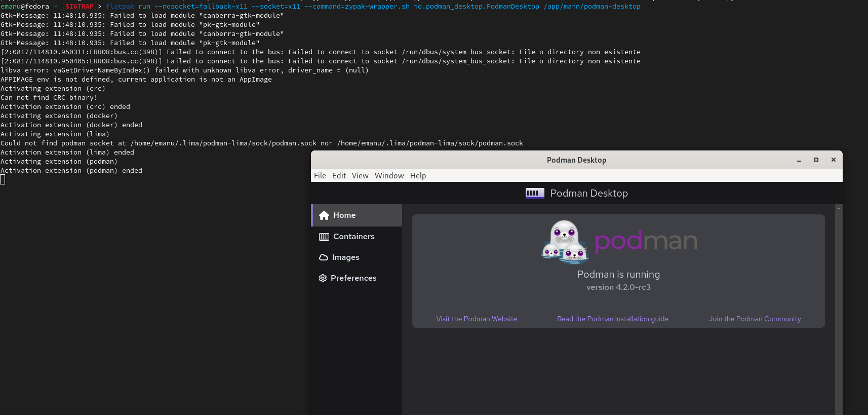Click the scrollbar up arrow in Podman Desktop
Image resolution: width=868 pixels, height=415 pixels.
click(839, 208)
